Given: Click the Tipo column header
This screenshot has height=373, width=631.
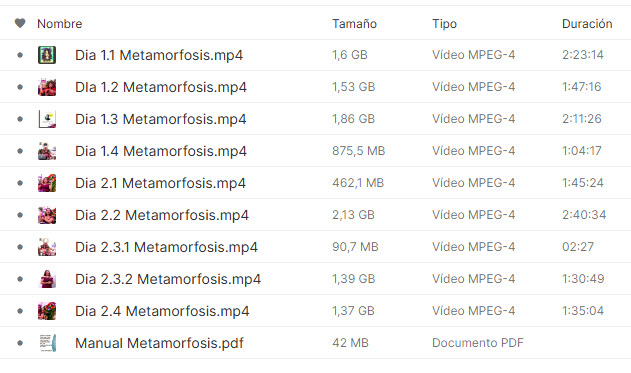Looking at the screenshot, I should [444, 24].
